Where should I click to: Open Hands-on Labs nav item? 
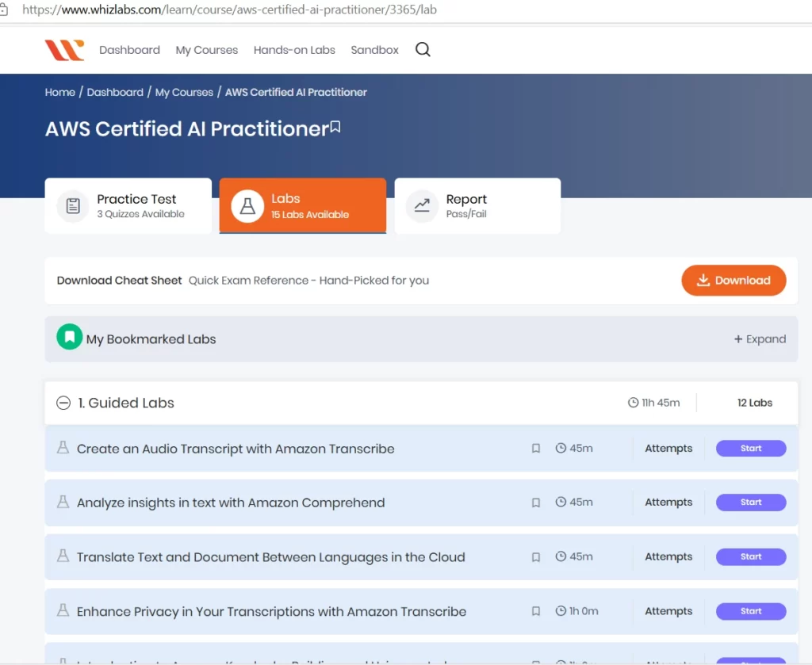pos(294,50)
